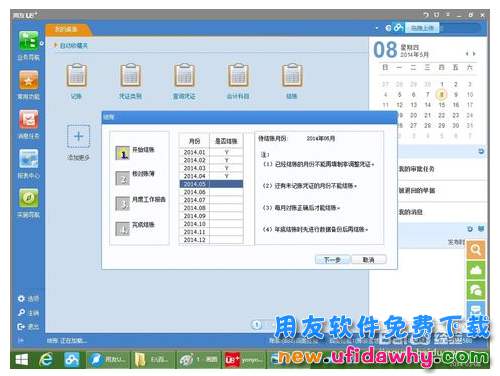
Task: Open the 业务导航 green sidebar icon
Action: [x=28, y=41]
